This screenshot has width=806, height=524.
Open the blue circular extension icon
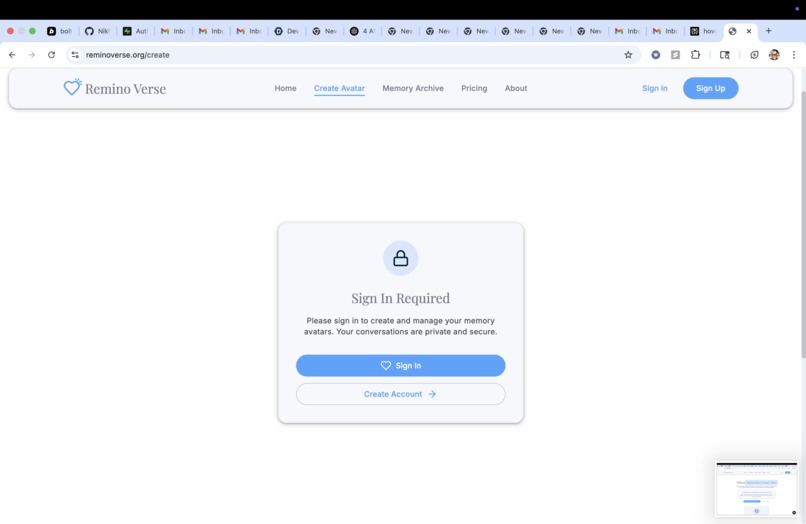tap(655, 55)
